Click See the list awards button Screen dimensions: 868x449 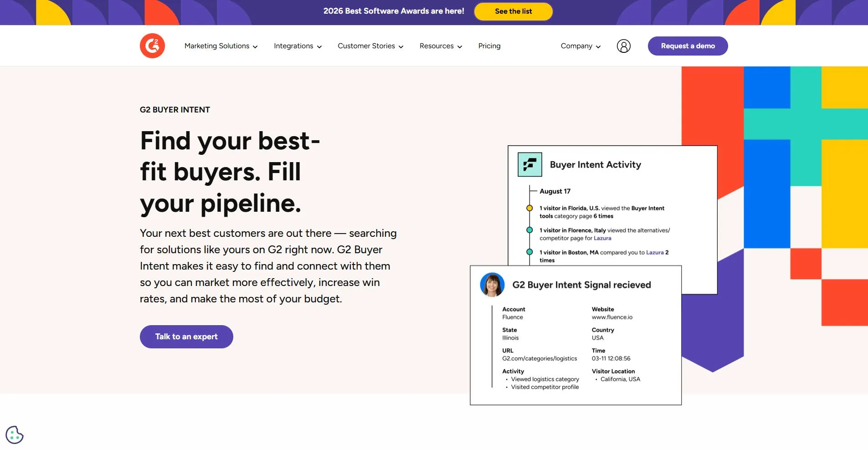(x=513, y=11)
